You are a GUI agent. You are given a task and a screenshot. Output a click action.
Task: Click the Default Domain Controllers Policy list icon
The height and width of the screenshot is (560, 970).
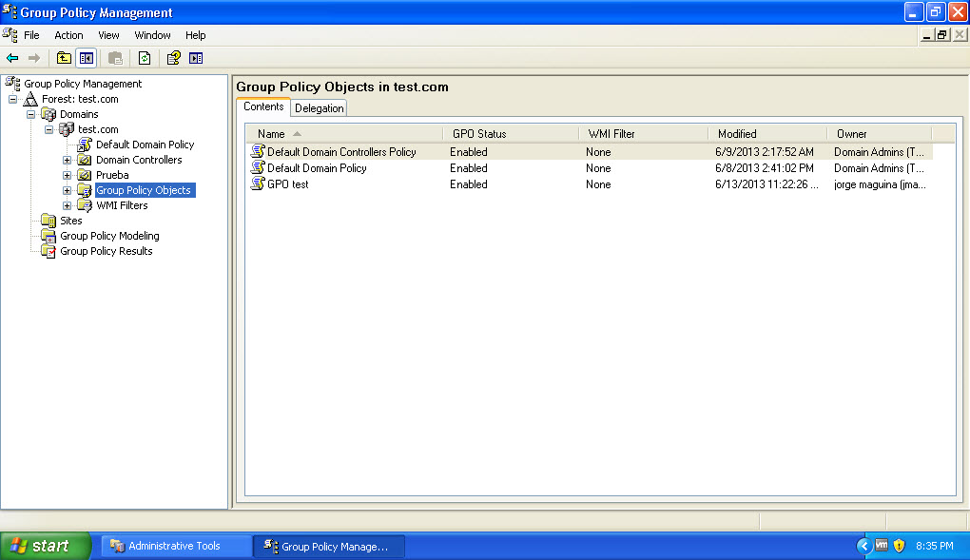click(258, 151)
